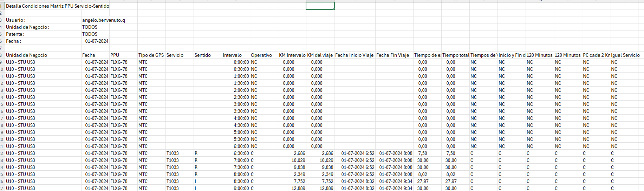
Task: Select the 'Operativo' header cell
Action: pos(261,55)
